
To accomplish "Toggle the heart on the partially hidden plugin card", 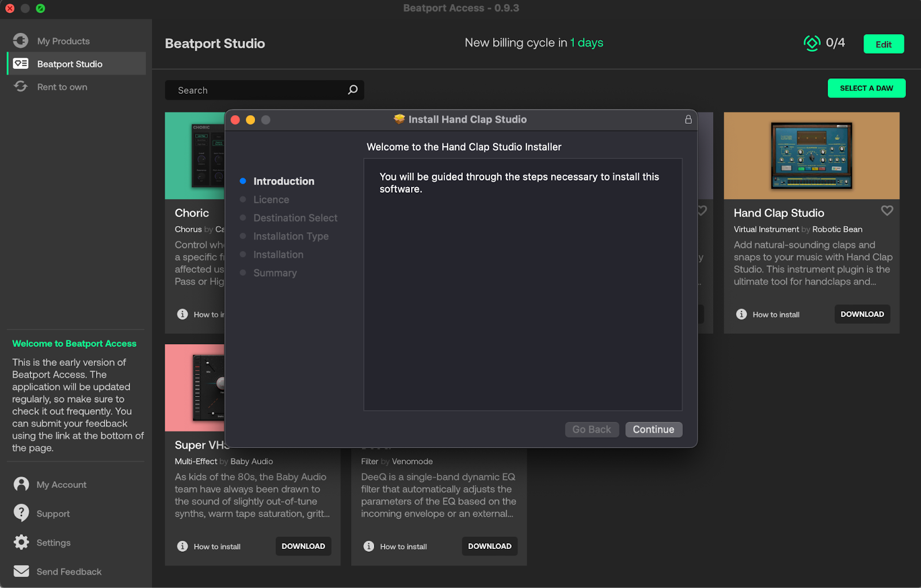I will (701, 211).
